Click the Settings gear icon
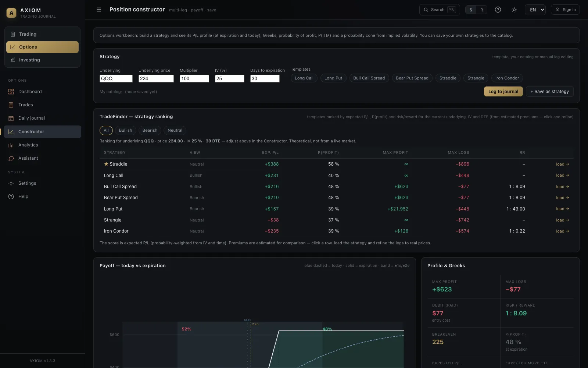 [11, 183]
